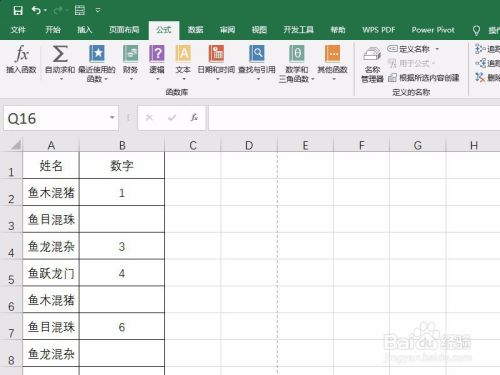
Task: Open the Undo history dropdown arrow
Action: 45,11
